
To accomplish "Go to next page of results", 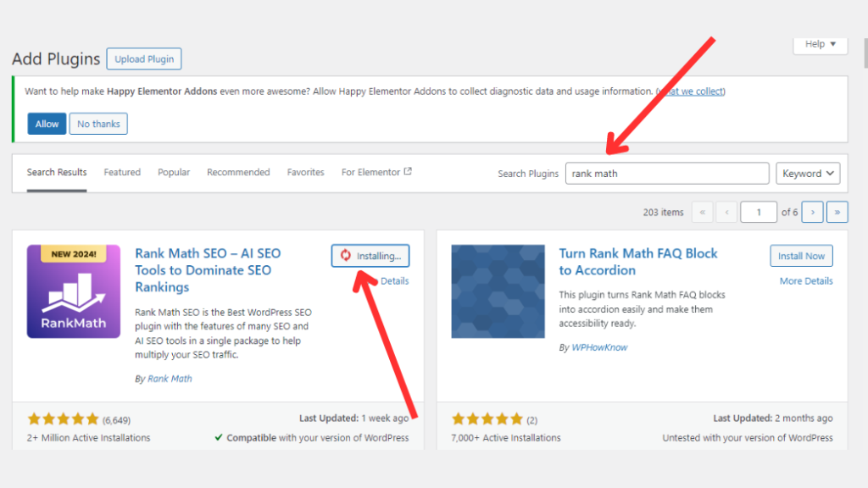I will click(813, 212).
